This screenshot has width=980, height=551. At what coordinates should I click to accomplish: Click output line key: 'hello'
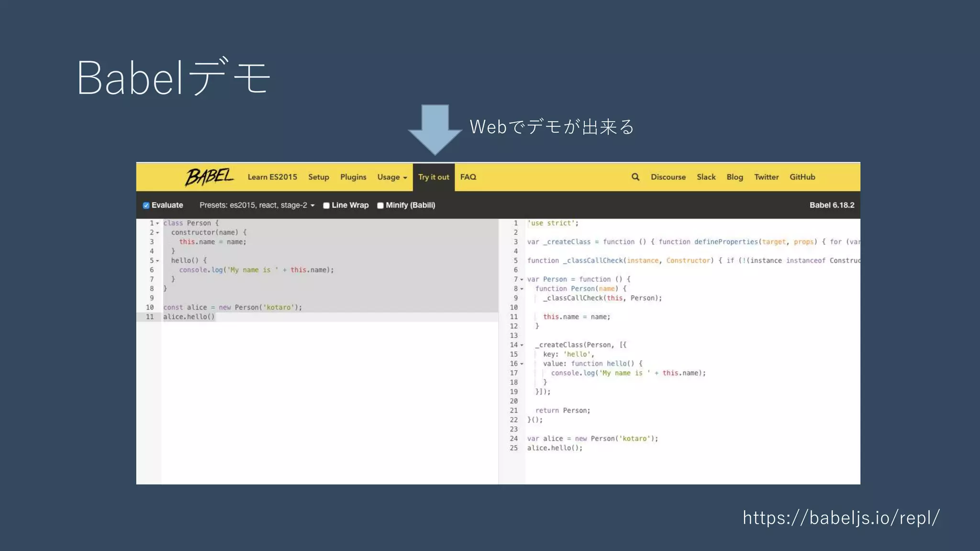click(x=568, y=354)
